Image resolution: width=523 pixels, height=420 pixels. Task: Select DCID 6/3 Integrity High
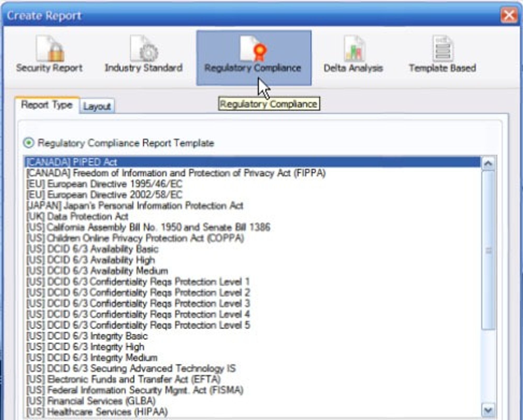pyautogui.click(x=253, y=347)
